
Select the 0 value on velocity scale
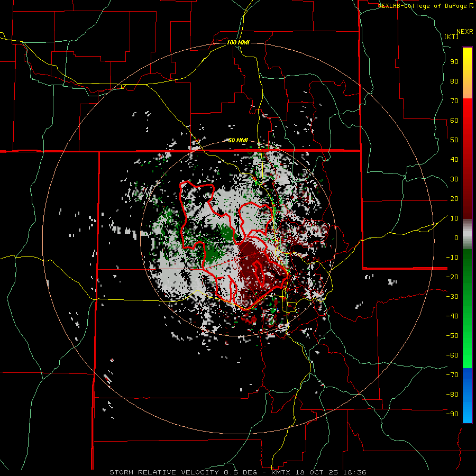pyautogui.click(x=456, y=238)
